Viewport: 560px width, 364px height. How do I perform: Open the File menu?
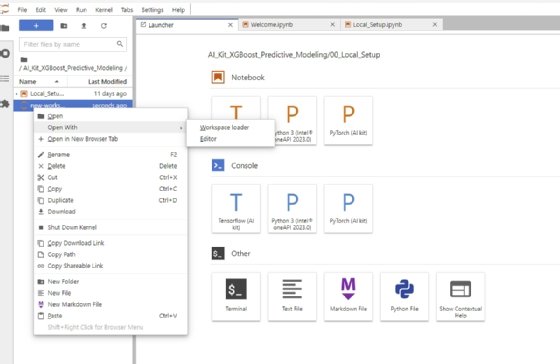point(22,10)
